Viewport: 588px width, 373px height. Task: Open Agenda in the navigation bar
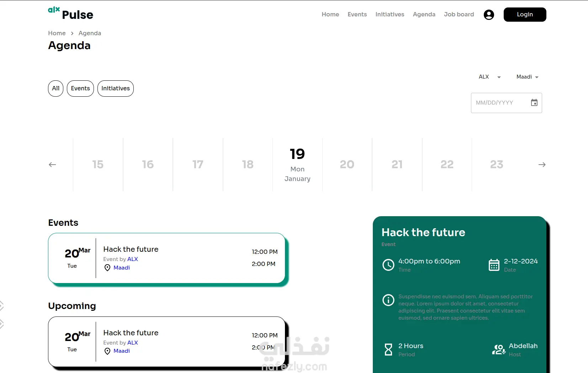pos(424,15)
